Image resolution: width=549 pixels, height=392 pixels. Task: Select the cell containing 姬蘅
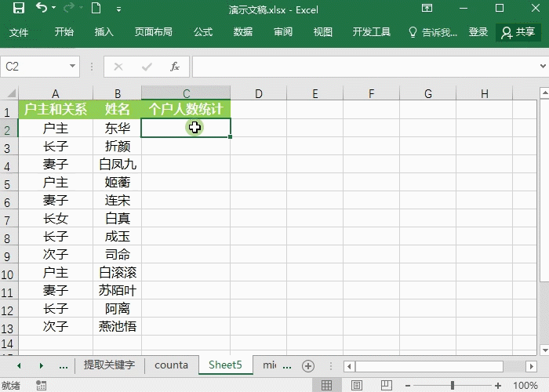[x=118, y=182]
